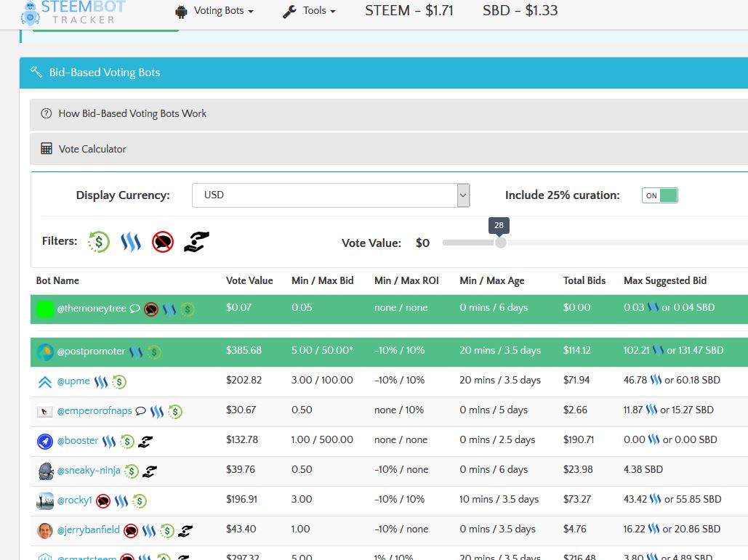Collapse the Vote Calculator panel
Screen dimensions: 748x560
click(389, 149)
